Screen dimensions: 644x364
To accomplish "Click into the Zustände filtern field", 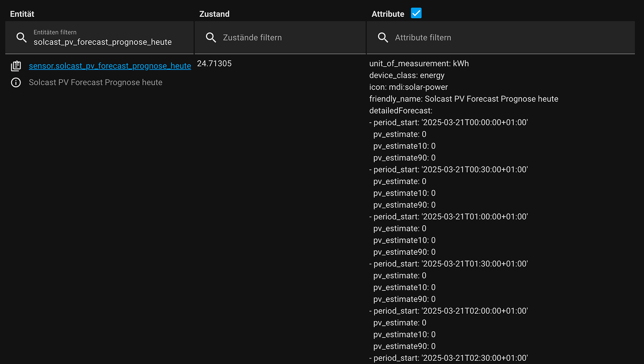I will point(280,38).
